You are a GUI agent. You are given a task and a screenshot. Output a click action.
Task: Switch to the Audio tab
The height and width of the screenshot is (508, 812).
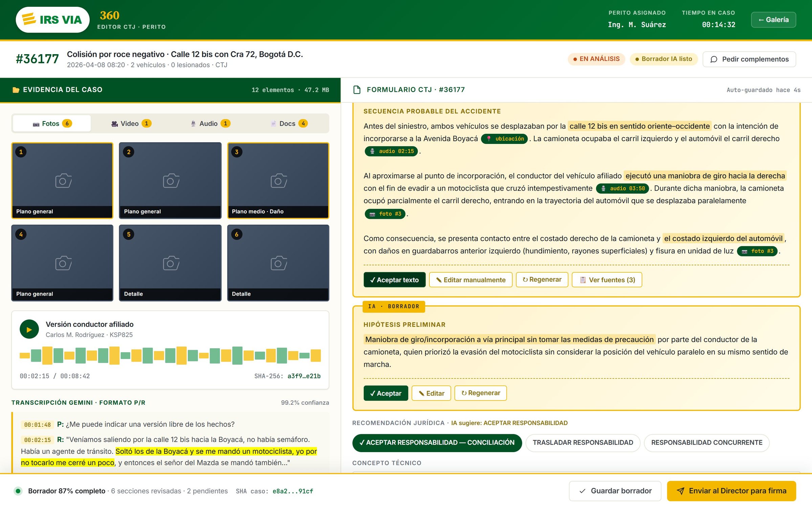pyautogui.click(x=210, y=124)
